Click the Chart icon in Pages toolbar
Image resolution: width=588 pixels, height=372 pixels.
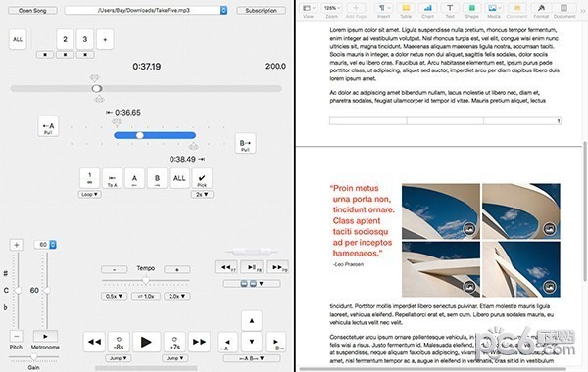tap(428, 11)
